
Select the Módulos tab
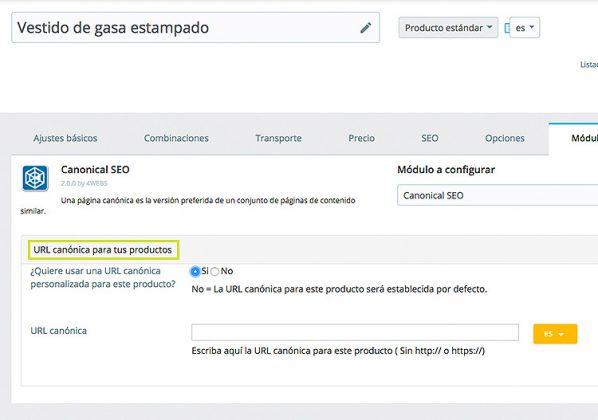584,138
